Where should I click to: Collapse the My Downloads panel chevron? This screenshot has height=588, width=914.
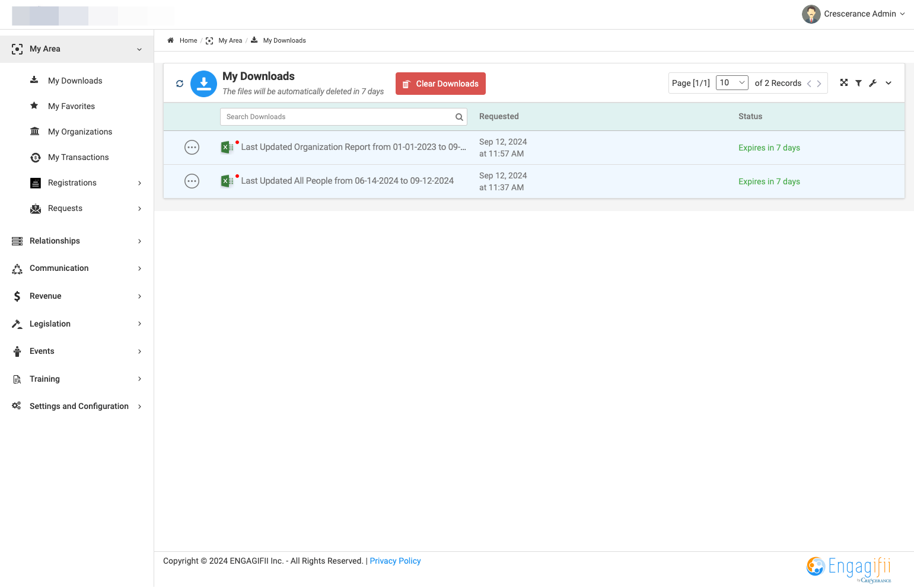pos(888,84)
